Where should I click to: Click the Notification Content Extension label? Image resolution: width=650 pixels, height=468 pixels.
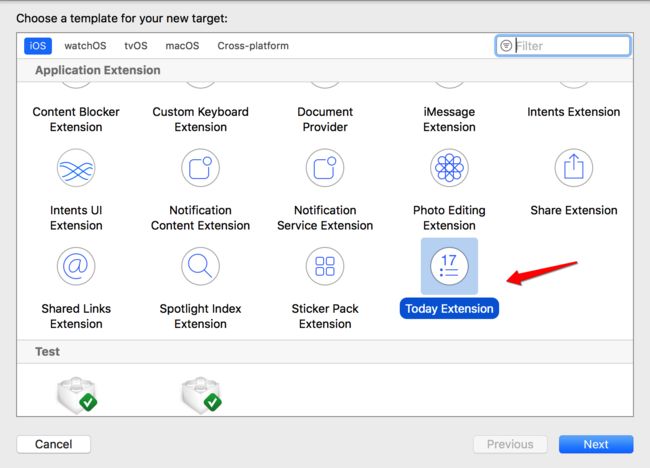(x=201, y=218)
